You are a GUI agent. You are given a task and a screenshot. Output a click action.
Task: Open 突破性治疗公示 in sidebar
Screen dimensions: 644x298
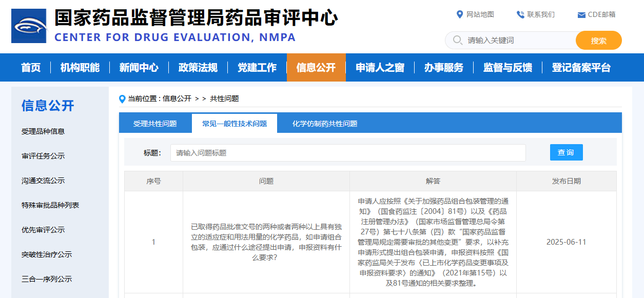pos(47,254)
